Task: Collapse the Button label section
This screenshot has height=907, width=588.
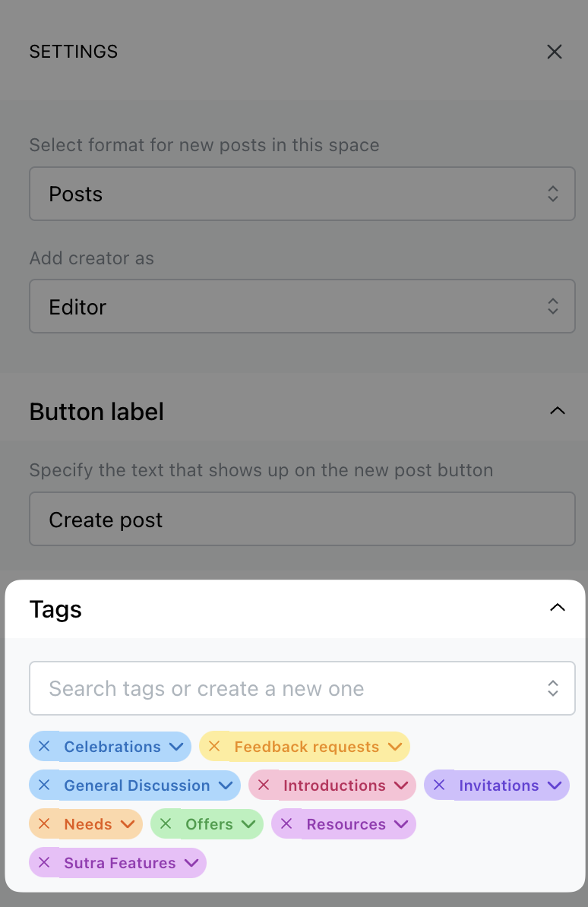Action: [x=558, y=411]
